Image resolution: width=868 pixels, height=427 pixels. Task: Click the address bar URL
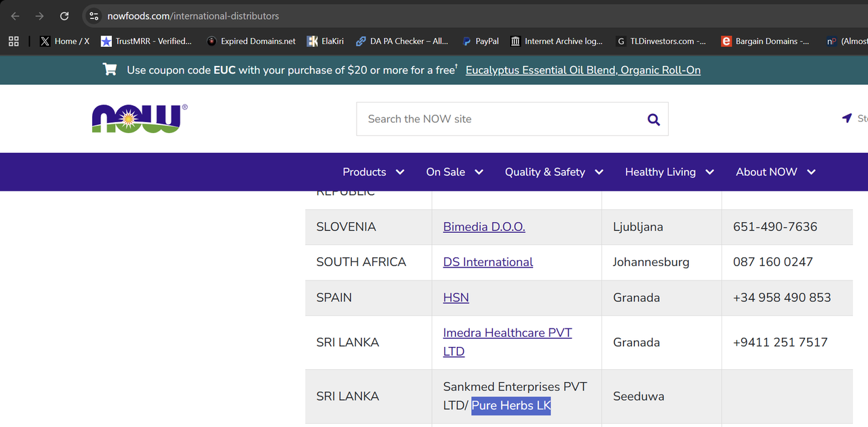193,16
